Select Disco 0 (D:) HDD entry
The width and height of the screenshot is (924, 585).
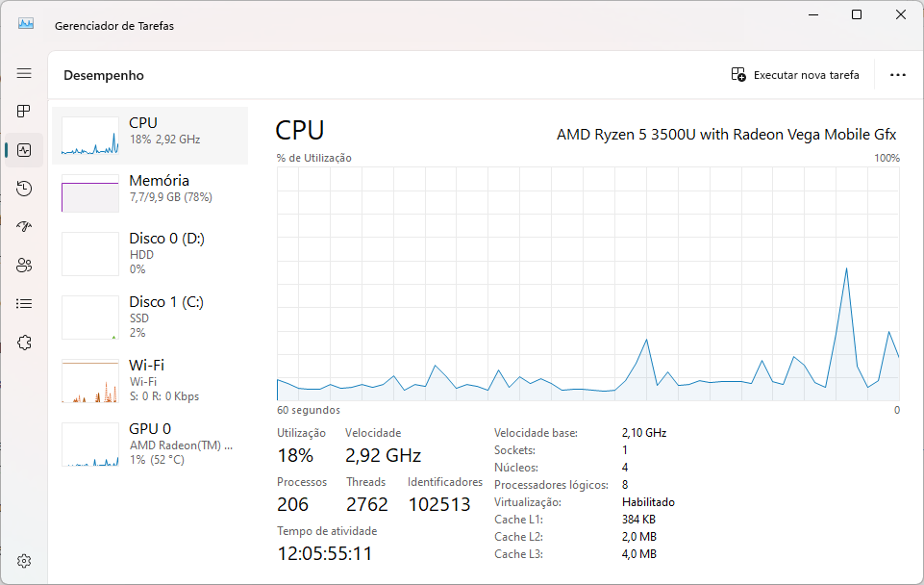pyautogui.click(x=150, y=254)
